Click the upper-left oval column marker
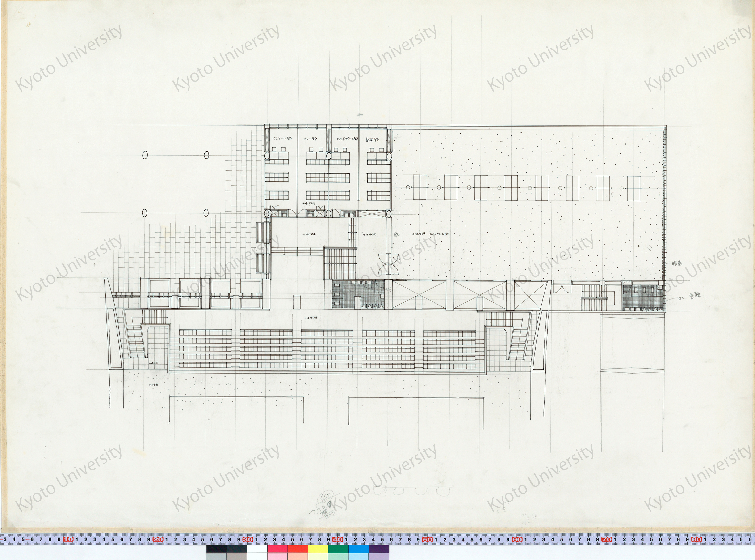 145,155
